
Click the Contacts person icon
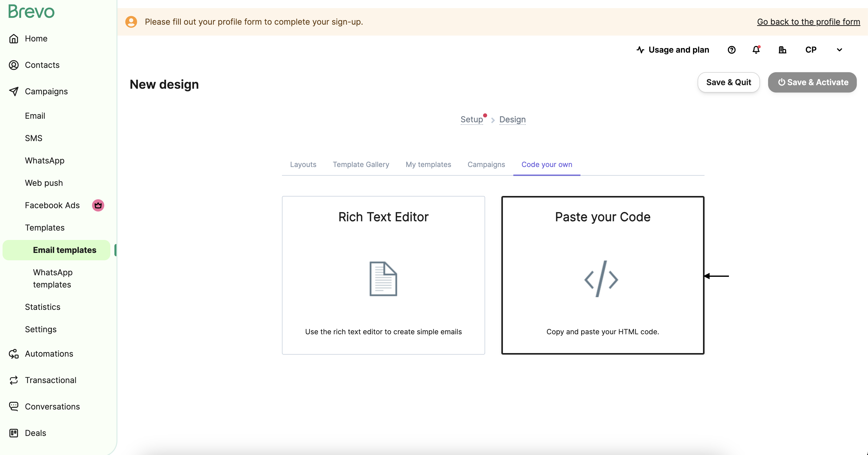[14, 65]
